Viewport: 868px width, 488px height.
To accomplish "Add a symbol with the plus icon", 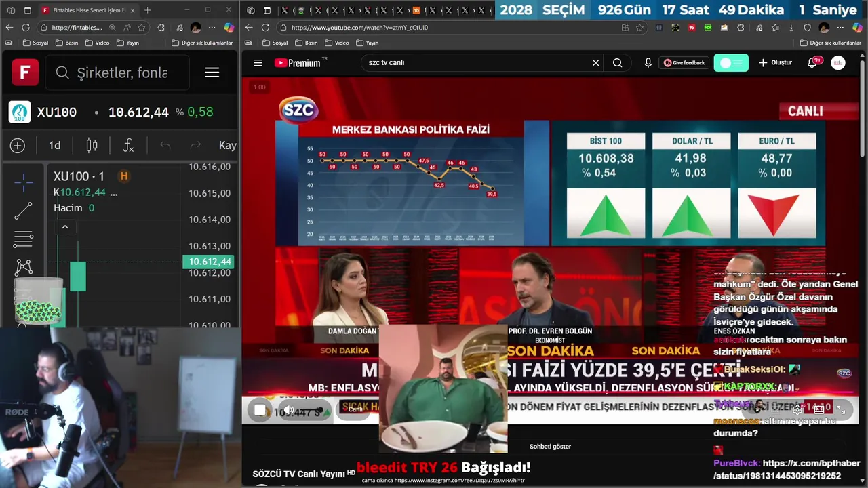I will tap(18, 146).
